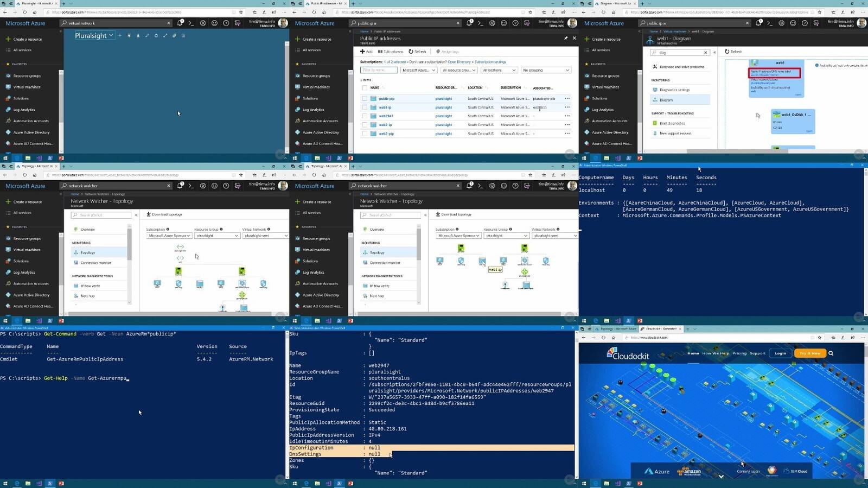Open notifications bell in Public IP addresses window
This screenshot has width=868, height=488.
click(x=469, y=23)
